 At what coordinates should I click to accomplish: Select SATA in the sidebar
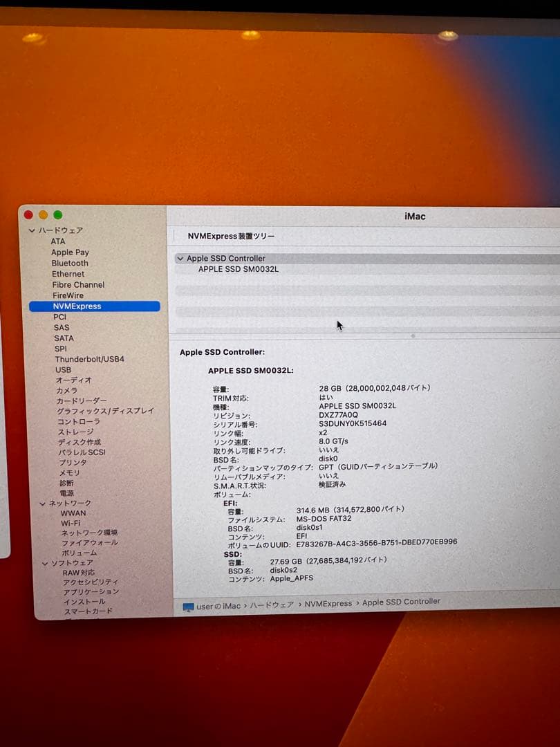[x=64, y=338]
